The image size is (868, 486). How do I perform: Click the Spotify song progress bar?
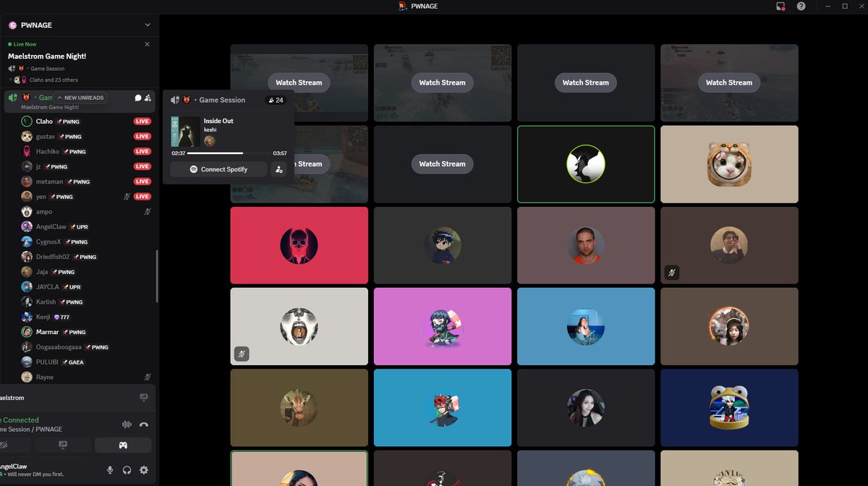(x=229, y=153)
